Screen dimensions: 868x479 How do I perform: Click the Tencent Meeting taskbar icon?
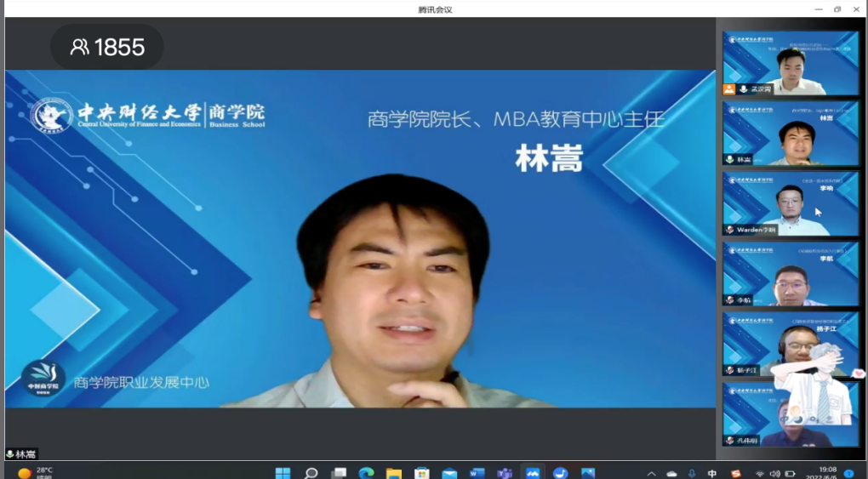(x=533, y=473)
